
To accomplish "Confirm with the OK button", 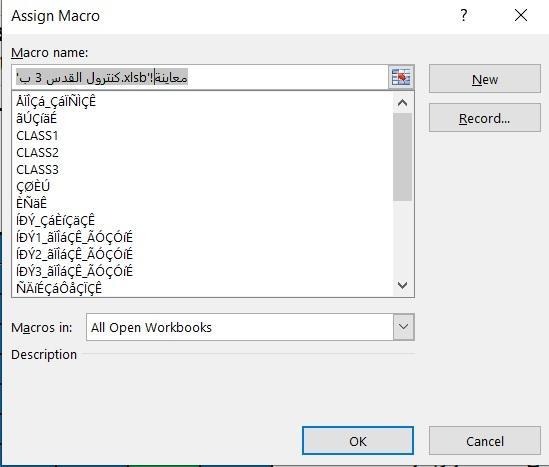I will coord(358,441).
